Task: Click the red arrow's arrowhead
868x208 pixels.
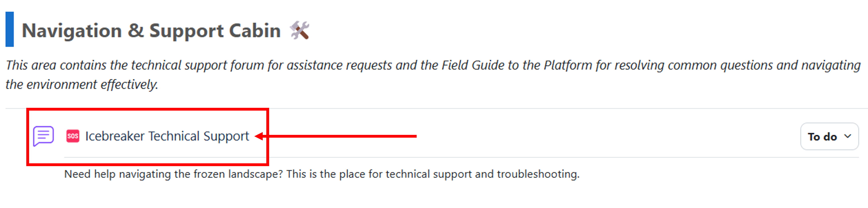Action: tap(260, 136)
